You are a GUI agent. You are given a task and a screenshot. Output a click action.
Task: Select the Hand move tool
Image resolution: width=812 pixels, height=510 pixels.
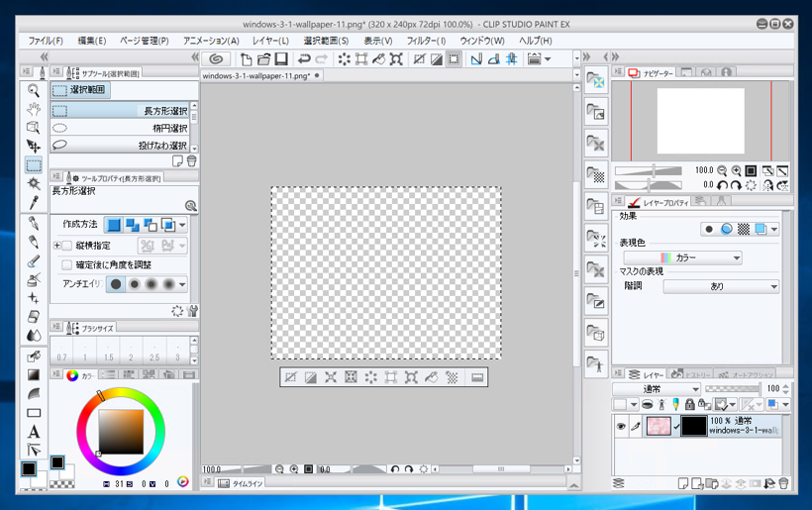click(x=34, y=109)
